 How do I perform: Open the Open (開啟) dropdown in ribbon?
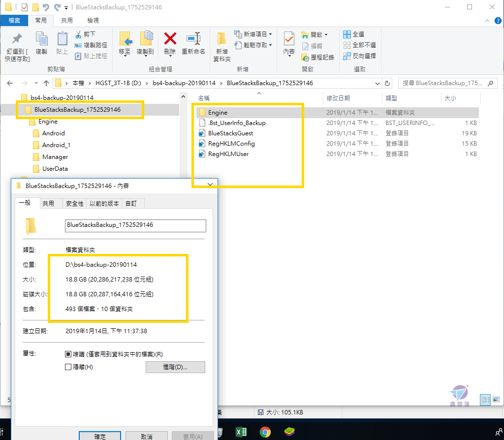click(315, 35)
